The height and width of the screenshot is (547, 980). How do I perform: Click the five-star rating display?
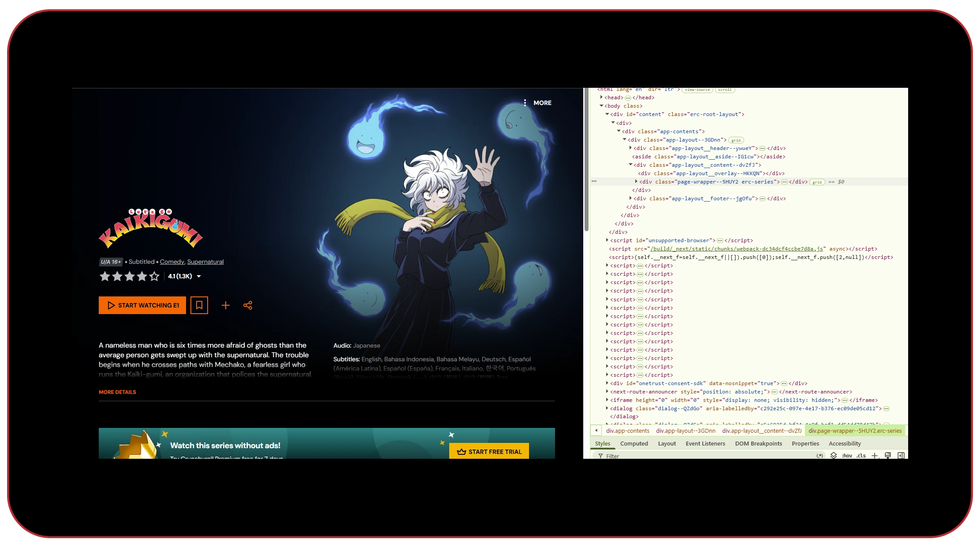click(129, 276)
